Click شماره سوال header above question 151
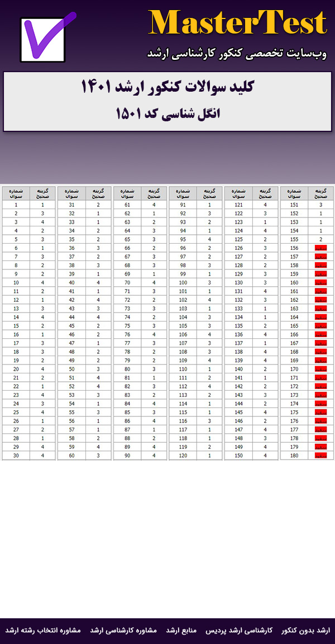This screenshot has height=644, width=335. [x=294, y=193]
